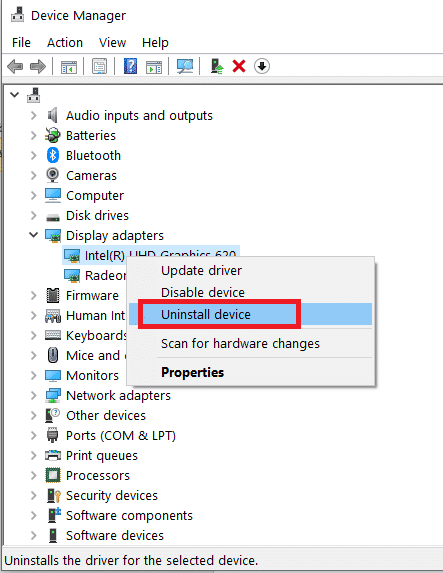Open the View menu
This screenshot has height=573, width=443.
112,42
